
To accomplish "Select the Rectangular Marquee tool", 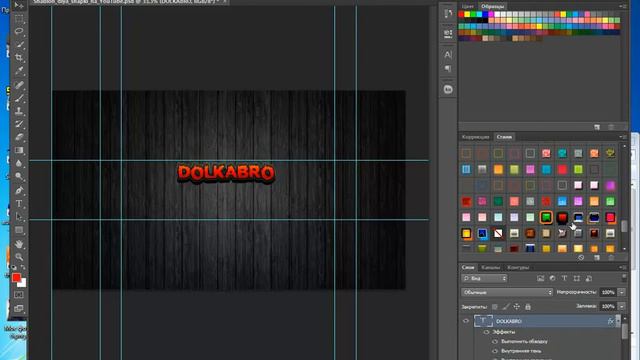I will [19, 19].
